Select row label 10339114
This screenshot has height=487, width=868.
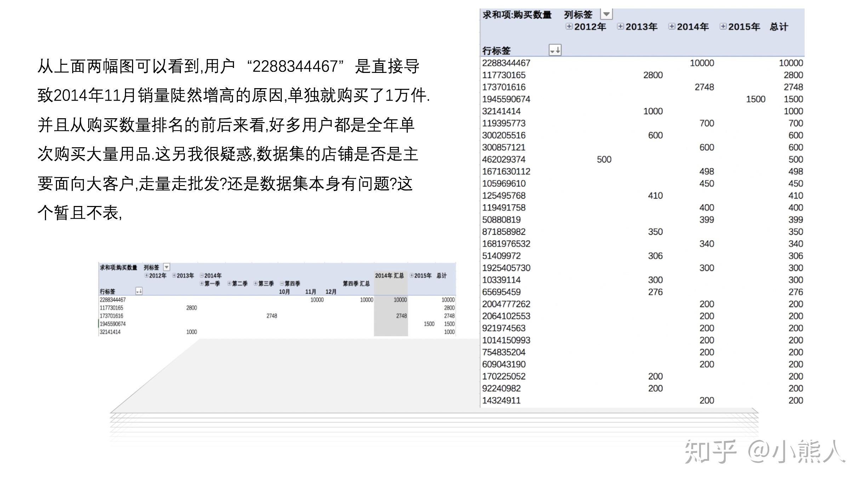click(x=501, y=280)
